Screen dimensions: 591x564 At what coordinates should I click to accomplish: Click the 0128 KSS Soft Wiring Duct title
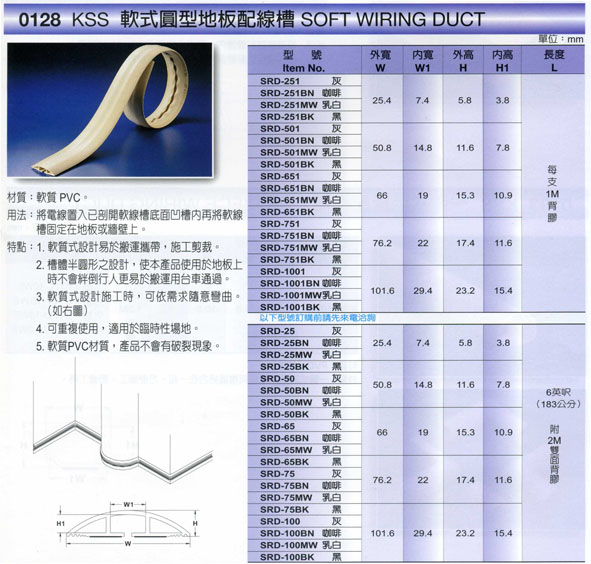click(x=252, y=20)
